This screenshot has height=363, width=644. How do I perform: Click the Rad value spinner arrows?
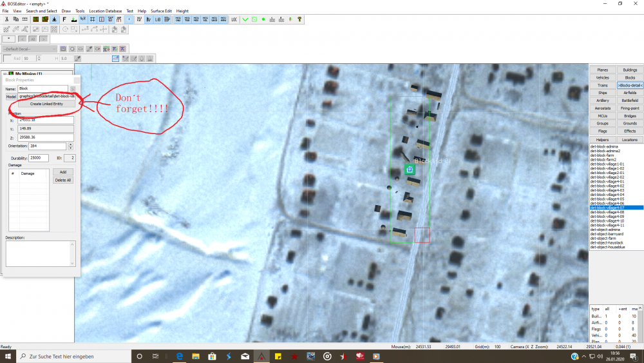[39, 59]
